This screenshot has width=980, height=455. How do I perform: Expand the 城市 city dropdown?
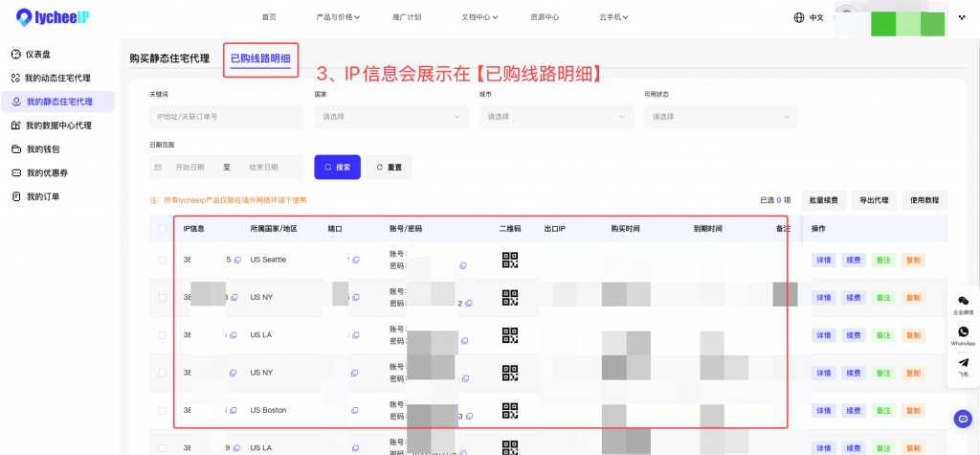(x=555, y=117)
